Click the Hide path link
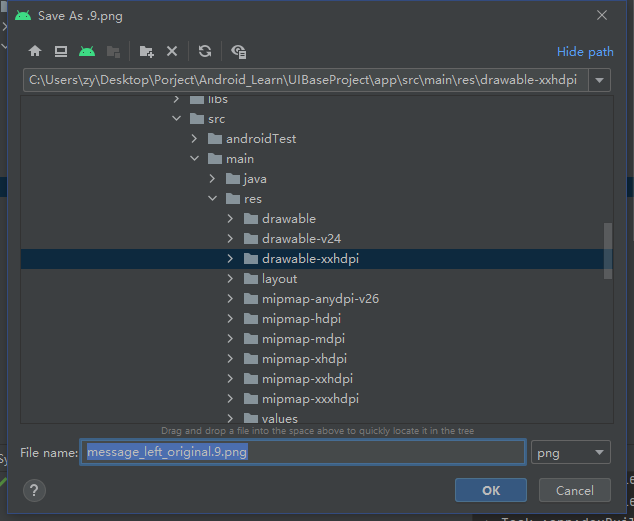The width and height of the screenshot is (634, 521). pos(585,52)
